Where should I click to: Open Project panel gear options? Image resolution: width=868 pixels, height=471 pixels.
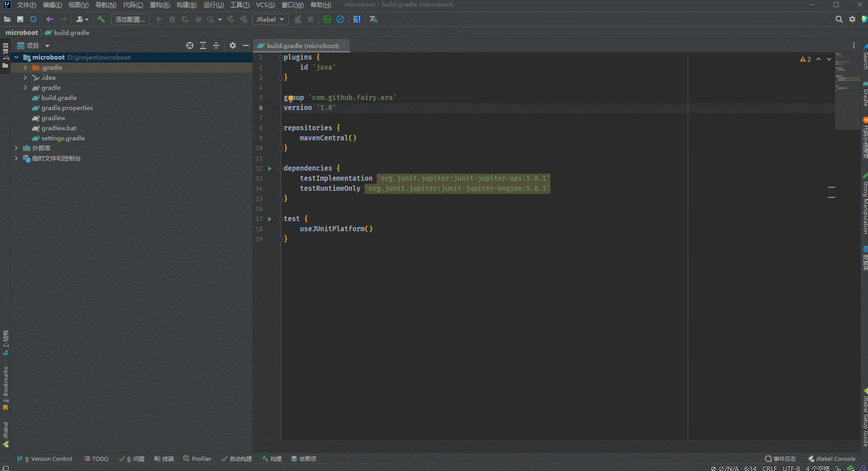coord(233,45)
